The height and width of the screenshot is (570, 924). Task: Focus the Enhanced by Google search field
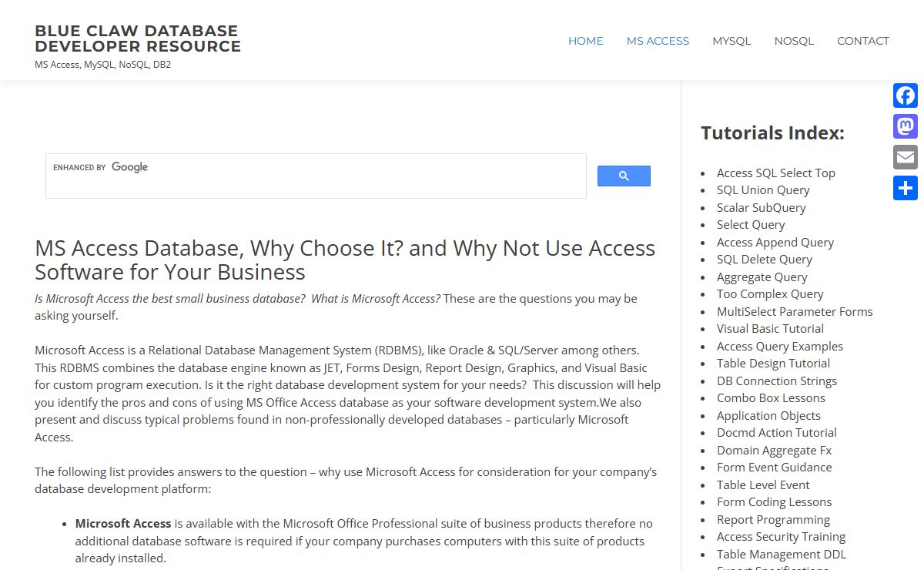point(316,176)
